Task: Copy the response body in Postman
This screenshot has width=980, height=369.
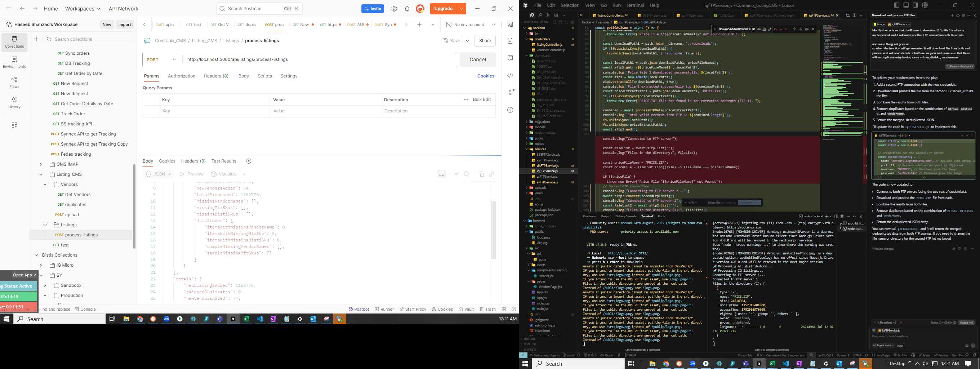Action: 481,174
